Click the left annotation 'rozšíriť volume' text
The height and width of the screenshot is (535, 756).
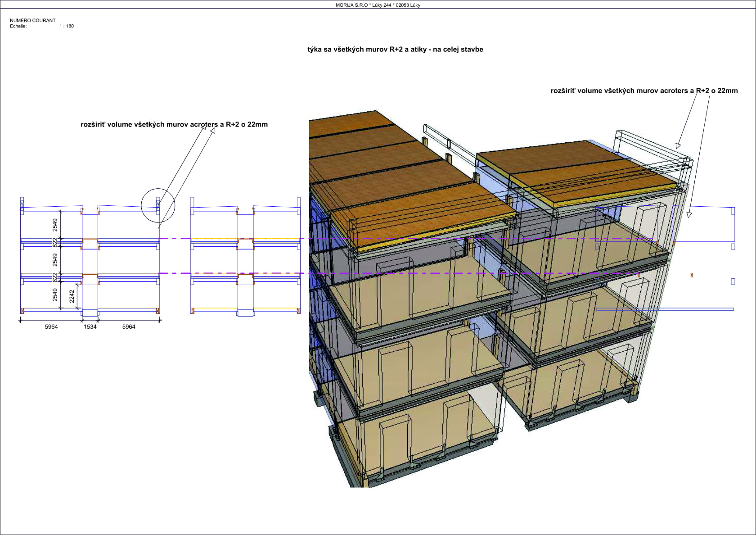pos(174,124)
